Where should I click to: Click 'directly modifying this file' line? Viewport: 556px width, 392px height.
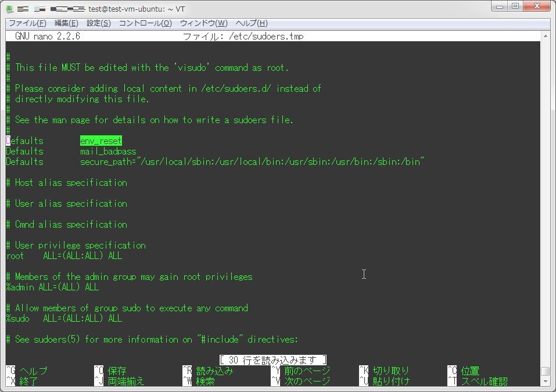coord(78,99)
